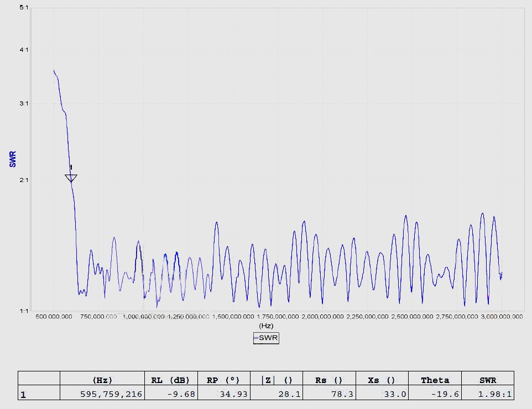Click the SWR legend entry below the chart
Image resolution: width=532 pixels, height=409 pixels.
267,338
